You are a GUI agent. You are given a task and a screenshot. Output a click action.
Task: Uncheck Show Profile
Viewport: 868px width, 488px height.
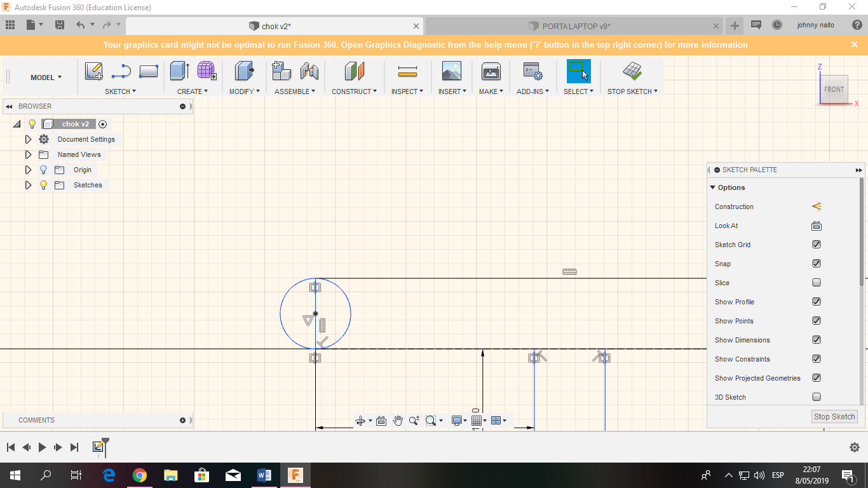(817, 302)
